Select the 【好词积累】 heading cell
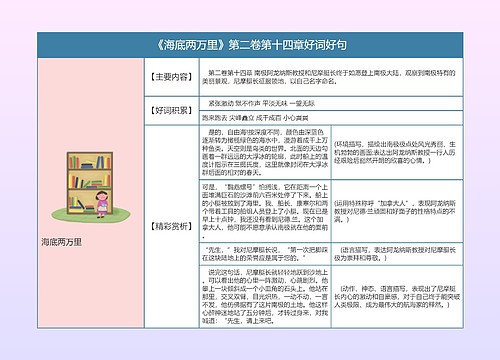This screenshot has height=360, width=500. click(x=172, y=111)
